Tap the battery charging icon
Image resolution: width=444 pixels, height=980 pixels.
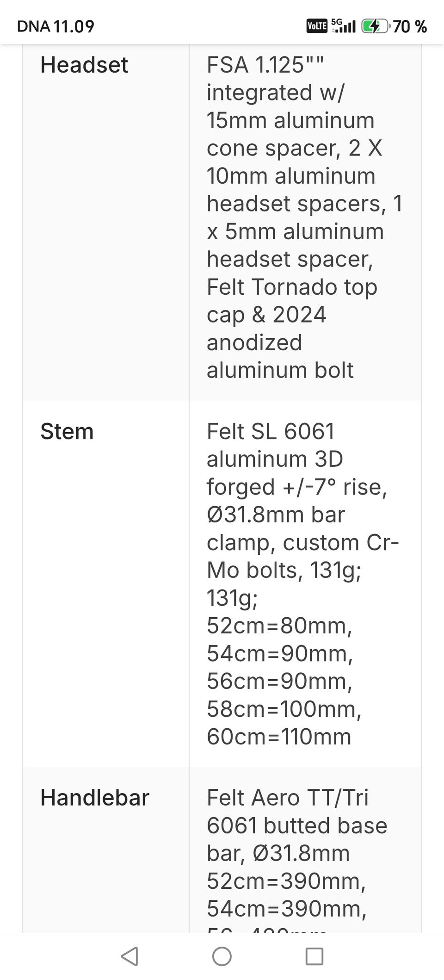(375, 26)
